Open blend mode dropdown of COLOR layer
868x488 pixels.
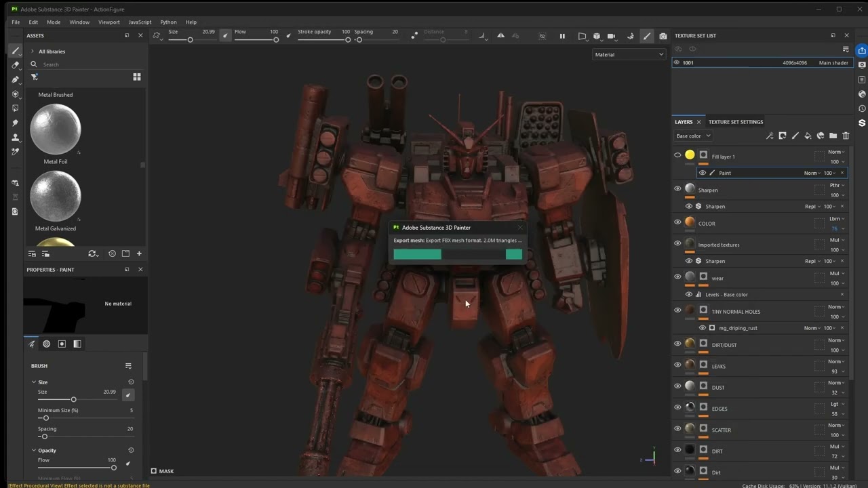coord(837,219)
